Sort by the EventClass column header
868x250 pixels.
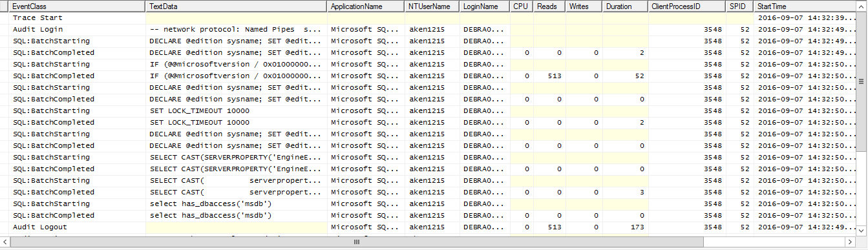pos(77,6)
